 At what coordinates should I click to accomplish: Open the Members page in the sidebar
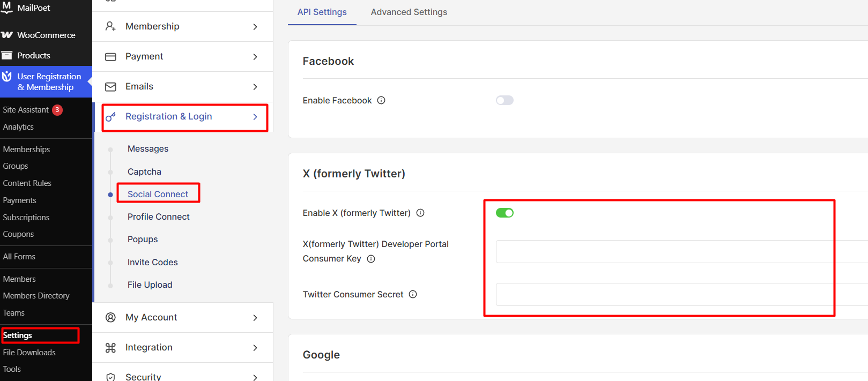(19, 279)
